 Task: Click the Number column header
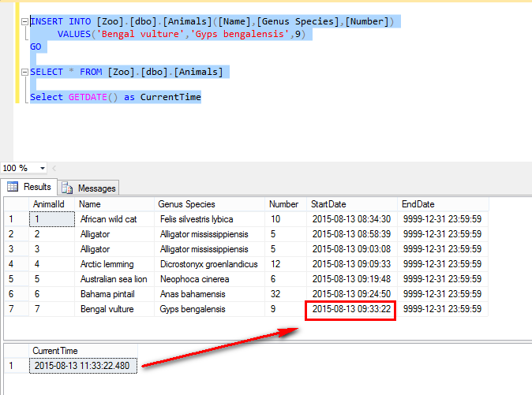286,204
